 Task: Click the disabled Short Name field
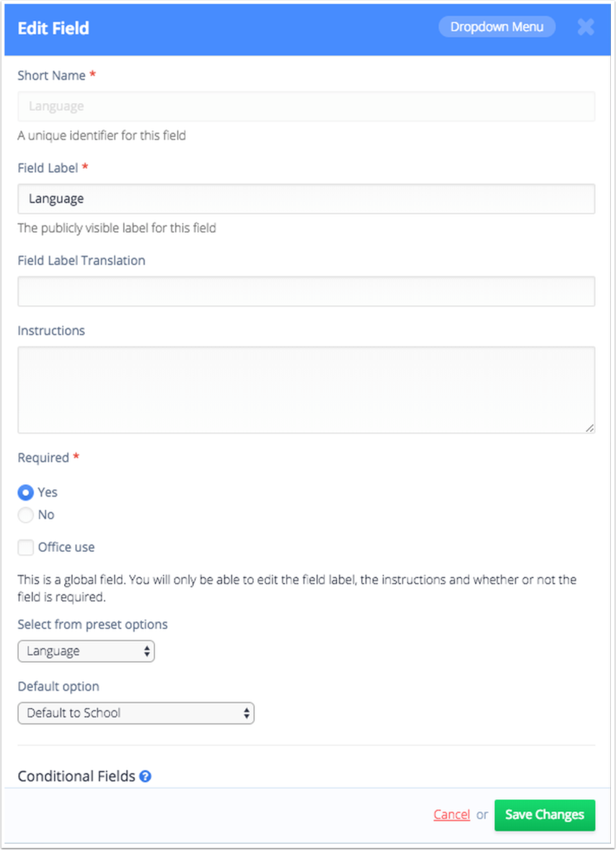point(306,107)
